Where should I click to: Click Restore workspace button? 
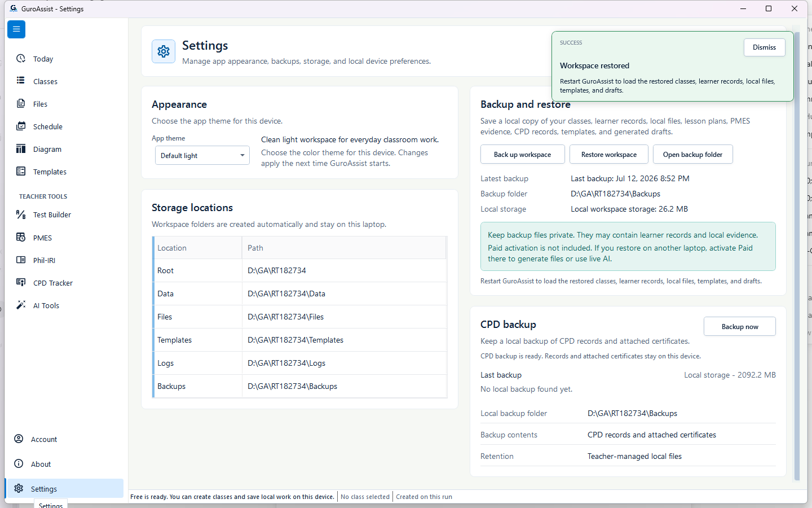609,155
